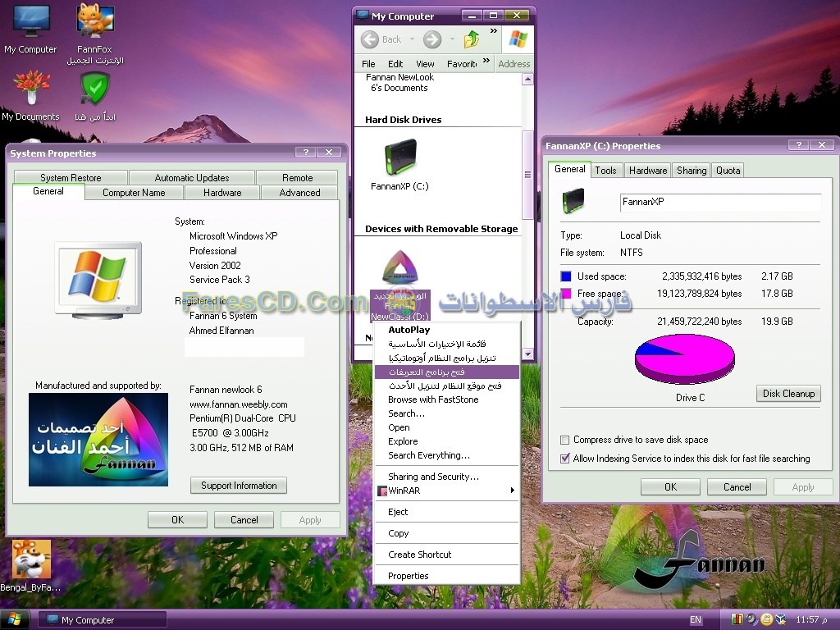This screenshot has height=630, width=840.
Task: Click OK in System Properties
Action: 177,519
